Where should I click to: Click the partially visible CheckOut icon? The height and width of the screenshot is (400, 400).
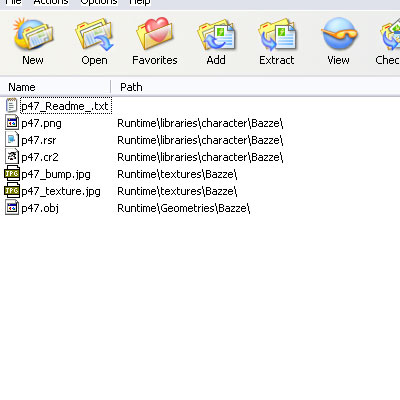[390, 35]
